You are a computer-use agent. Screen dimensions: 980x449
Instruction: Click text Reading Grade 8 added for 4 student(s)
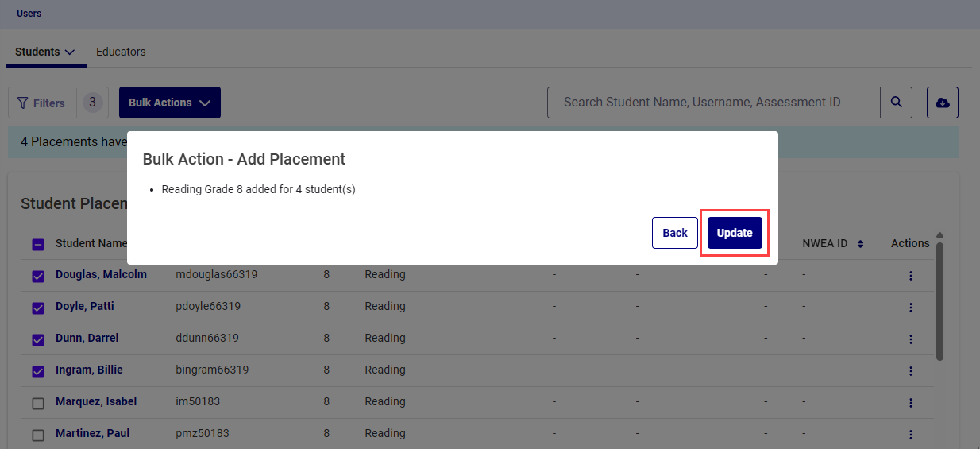pos(258,189)
